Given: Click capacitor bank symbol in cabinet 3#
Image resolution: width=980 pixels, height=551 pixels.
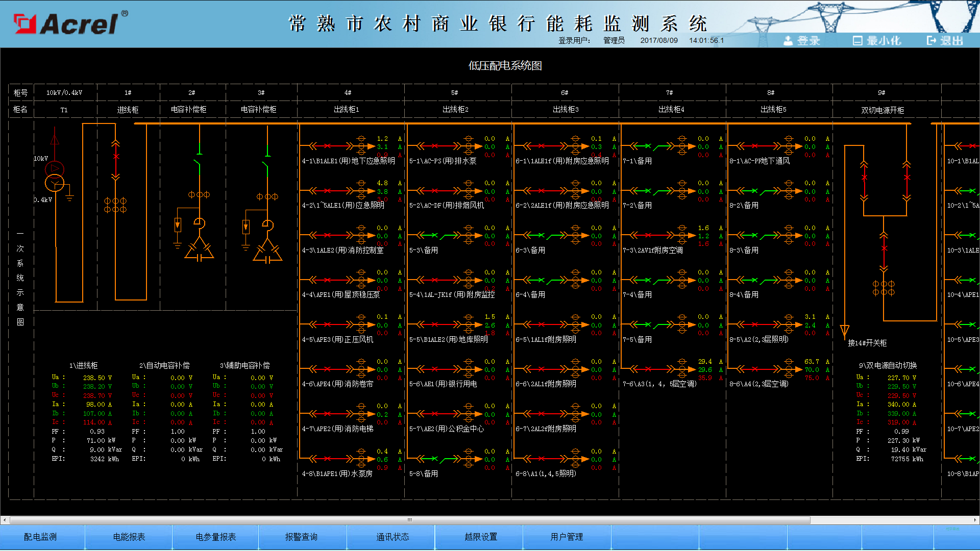Looking at the screenshot, I should [x=267, y=252].
